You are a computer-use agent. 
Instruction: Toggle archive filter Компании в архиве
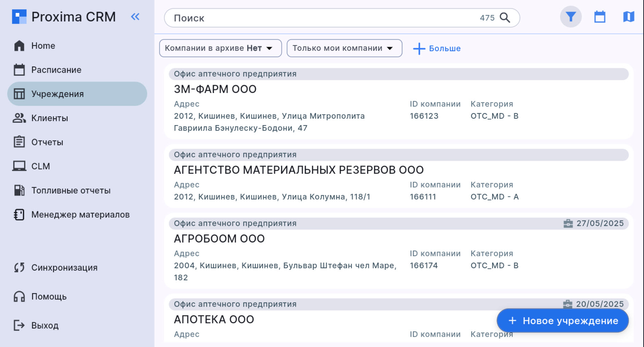point(220,48)
